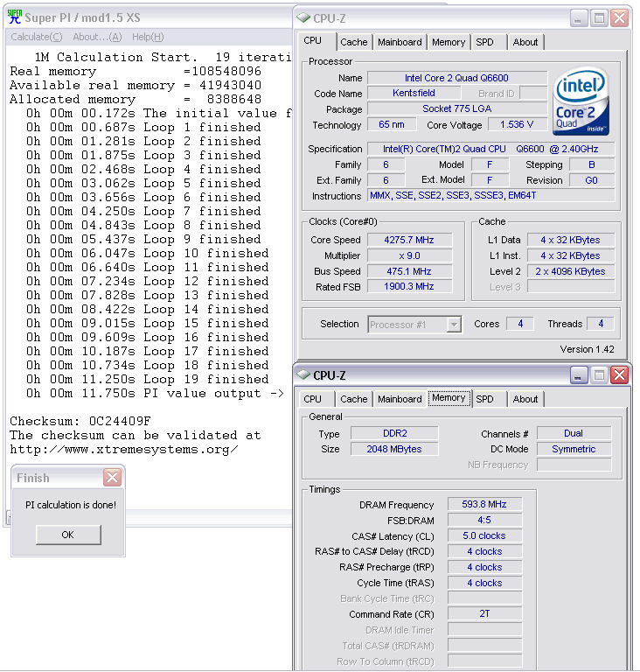Click the Package value Socket 775 LGA
Screen dimensions: 640x672
[x=457, y=108]
